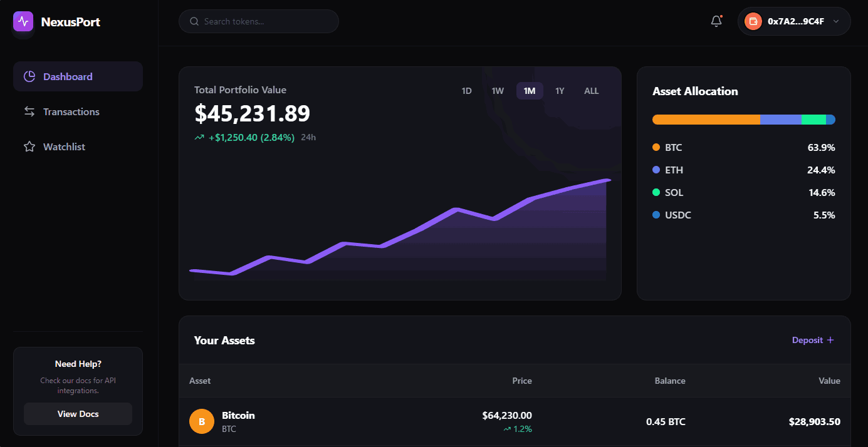Open notifications bell icon
Viewport: 868px width, 447px height.
point(716,21)
